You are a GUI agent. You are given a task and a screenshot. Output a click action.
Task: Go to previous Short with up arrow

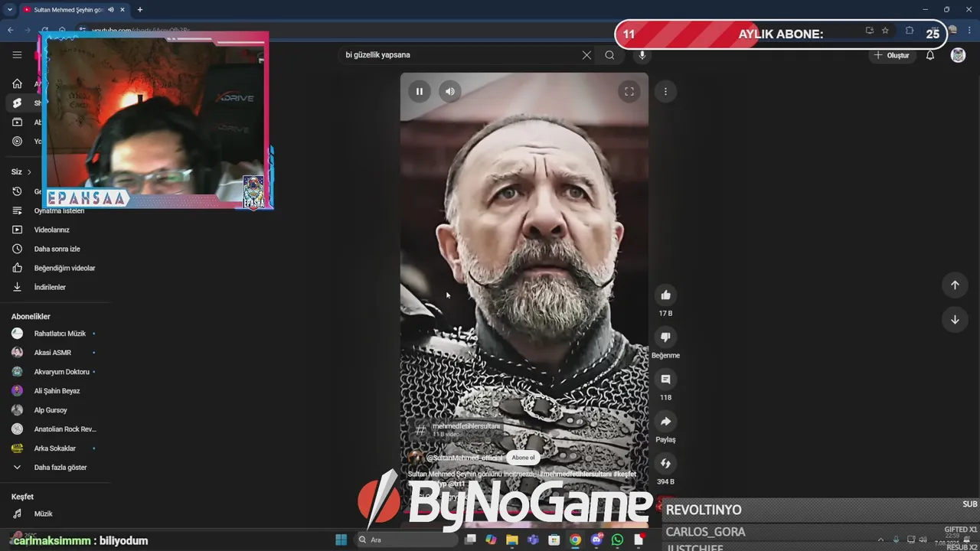[955, 285]
